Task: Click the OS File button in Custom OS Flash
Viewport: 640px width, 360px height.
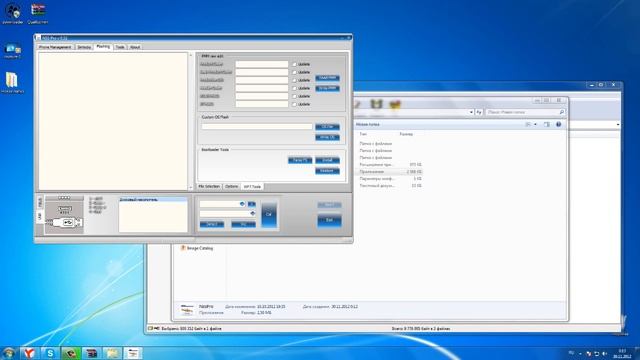Action: point(327,127)
